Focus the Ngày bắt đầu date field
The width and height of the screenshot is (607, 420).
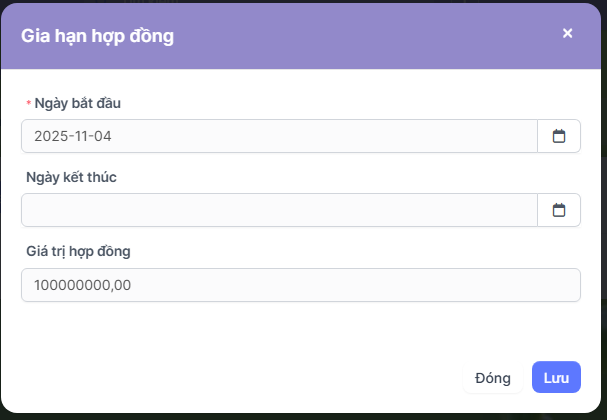(279, 136)
